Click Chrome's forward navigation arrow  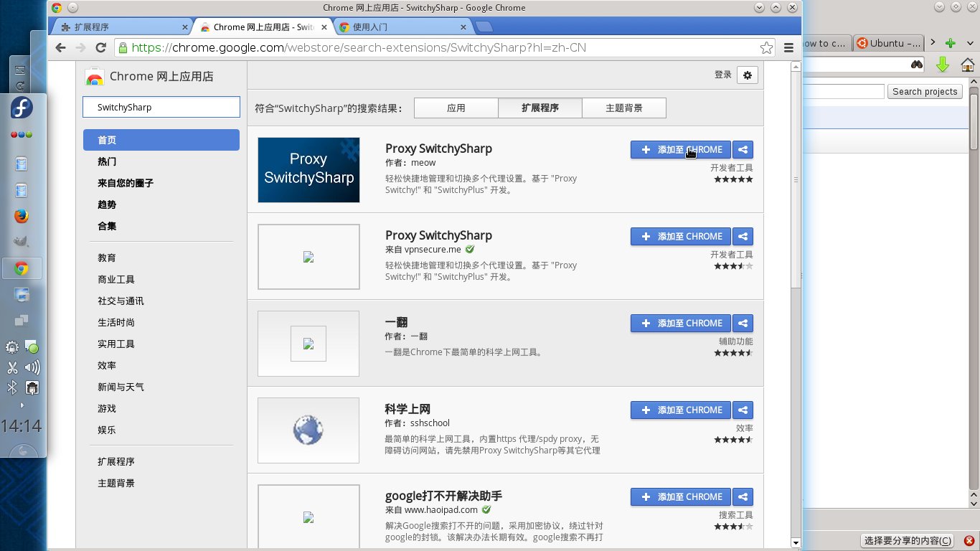80,48
